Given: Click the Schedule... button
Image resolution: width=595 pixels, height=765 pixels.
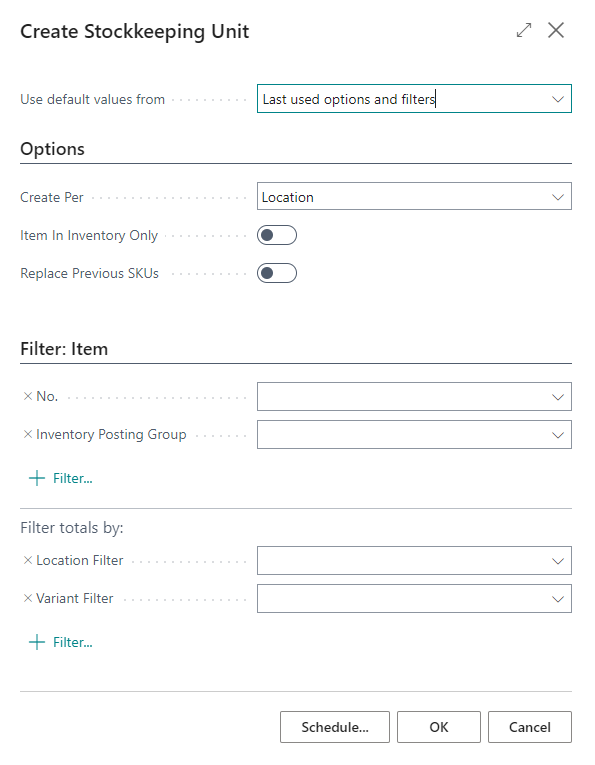Looking at the screenshot, I should tap(335, 727).
